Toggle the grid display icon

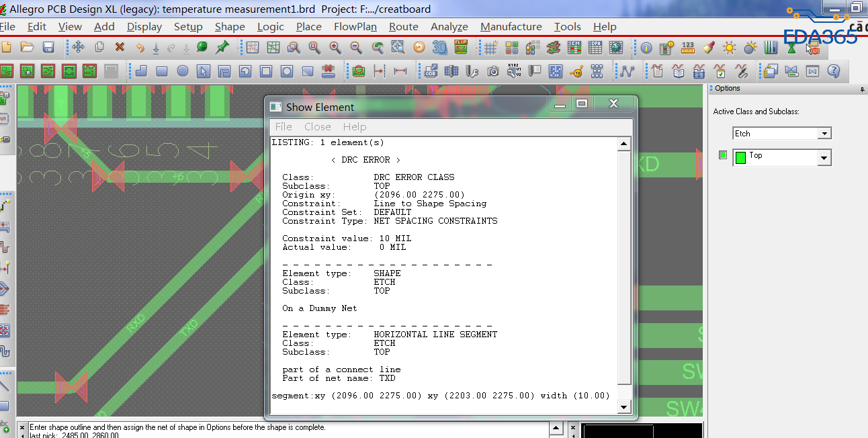490,48
